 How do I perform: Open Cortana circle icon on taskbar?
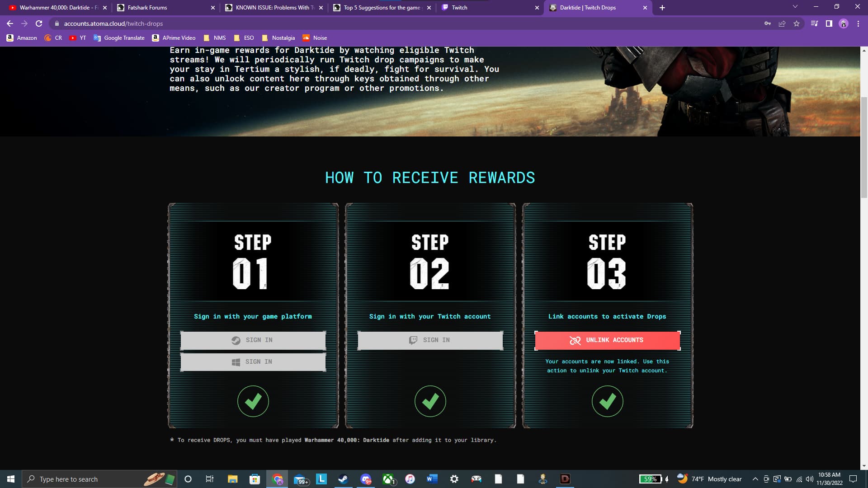click(188, 479)
